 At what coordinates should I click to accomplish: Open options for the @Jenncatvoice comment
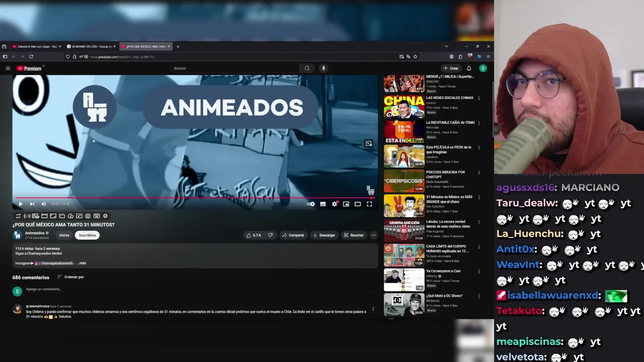coord(373,309)
